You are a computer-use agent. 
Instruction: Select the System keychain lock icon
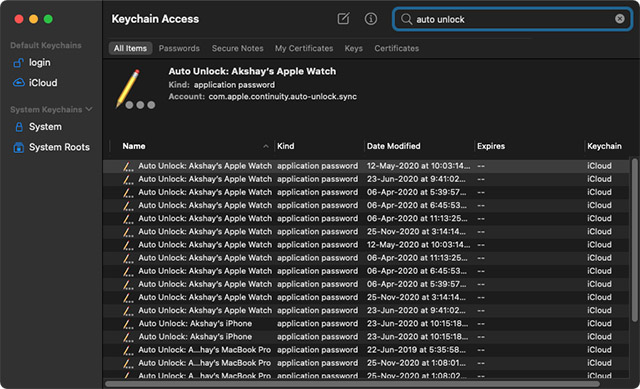click(19, 127)
